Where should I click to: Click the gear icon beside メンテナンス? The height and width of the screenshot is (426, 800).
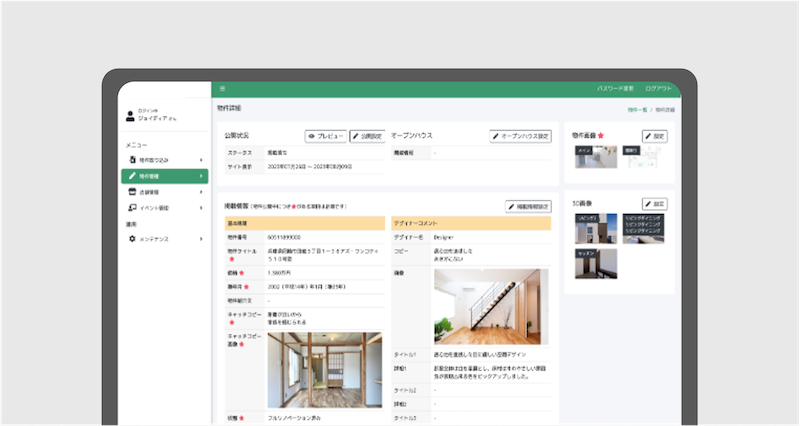coord(132,239)
